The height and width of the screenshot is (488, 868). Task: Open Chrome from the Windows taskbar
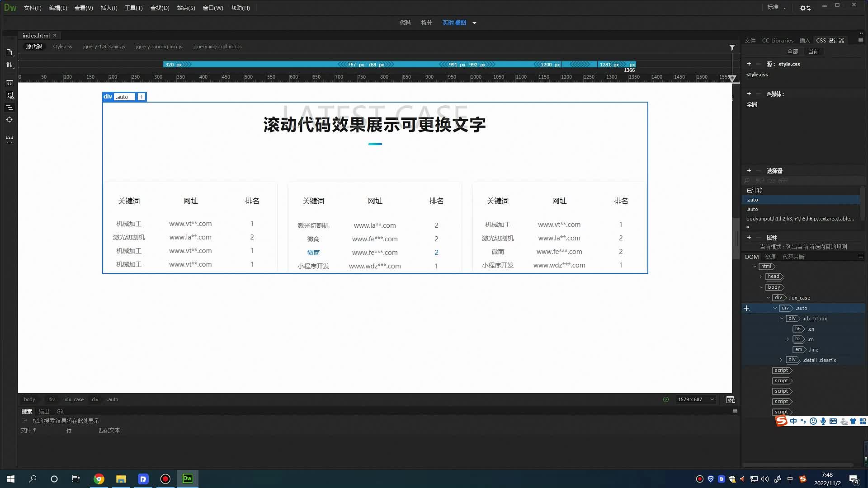click(99, 479)
